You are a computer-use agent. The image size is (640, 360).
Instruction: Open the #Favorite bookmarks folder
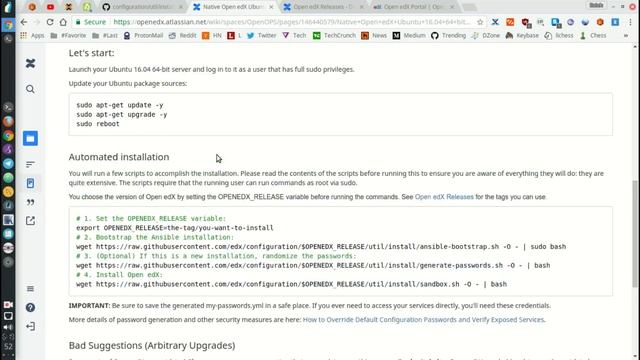pyautogui.click(x=69, y=36)
